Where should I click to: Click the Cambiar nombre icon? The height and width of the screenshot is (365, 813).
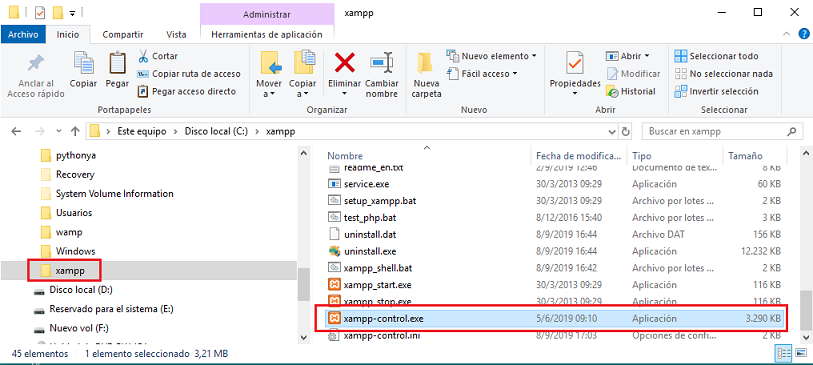tap(382, 63)
